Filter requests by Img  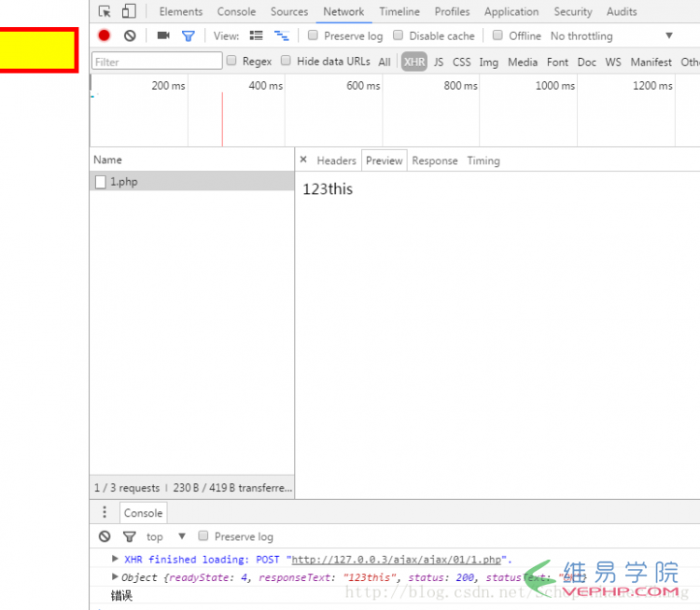click(489, 62)
